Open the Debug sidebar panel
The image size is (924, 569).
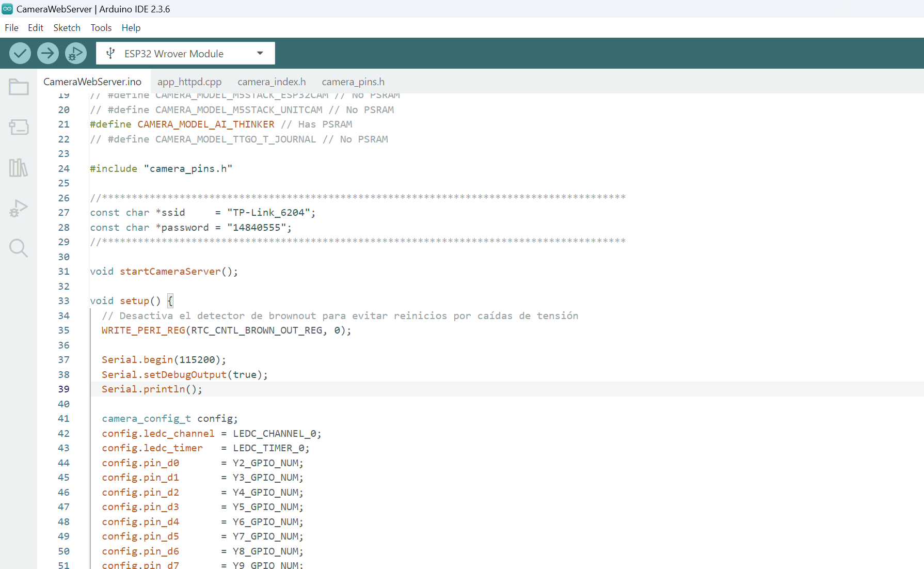(x=19, y=208)
